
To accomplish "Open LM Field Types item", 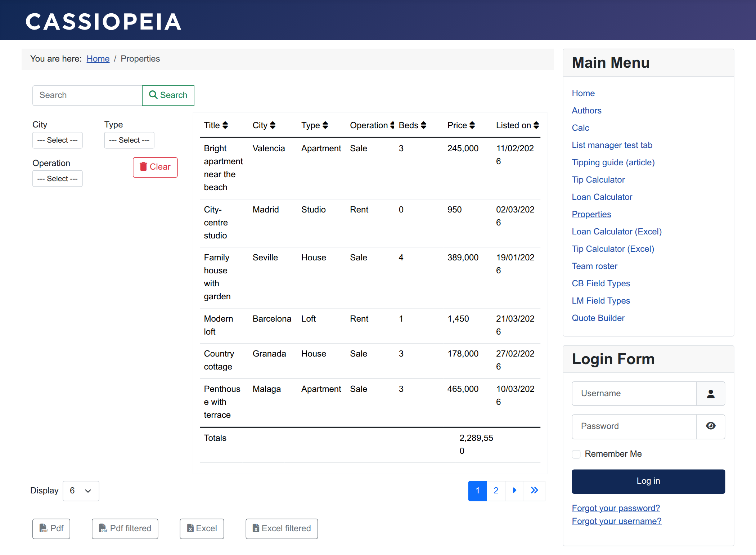I will point(601,301).
